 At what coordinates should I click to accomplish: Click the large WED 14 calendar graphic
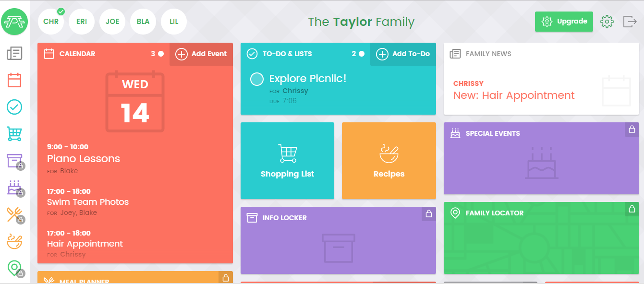pos(135,101)
